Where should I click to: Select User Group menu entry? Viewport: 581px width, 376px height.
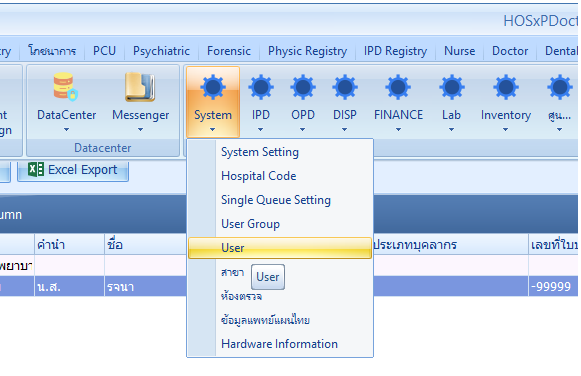click(280, 224)
